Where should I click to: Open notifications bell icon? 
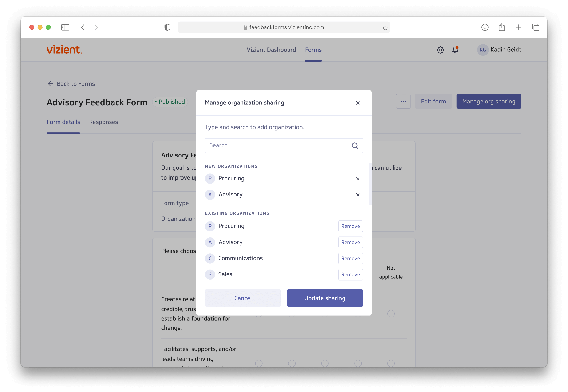point(455,50)
